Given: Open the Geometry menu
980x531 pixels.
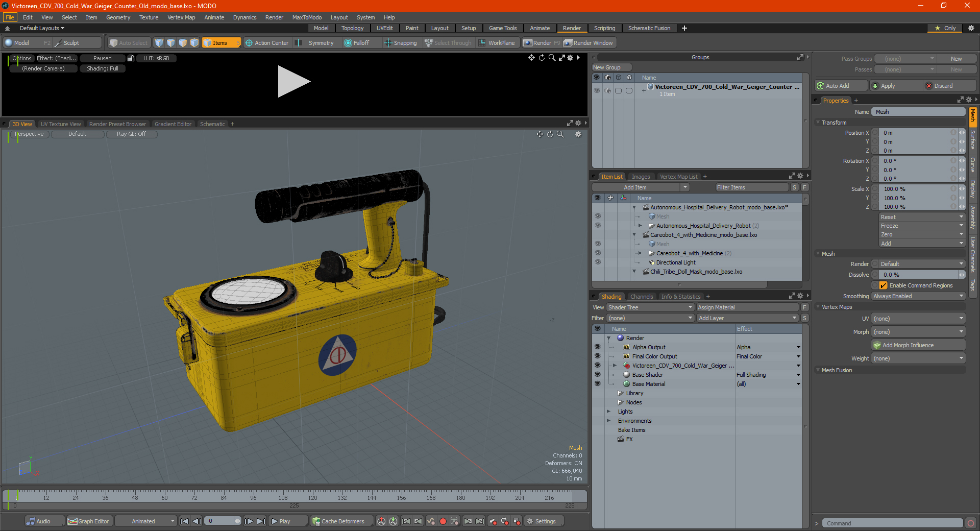Looking at the screenshot, I should click(x=118, y=17).
